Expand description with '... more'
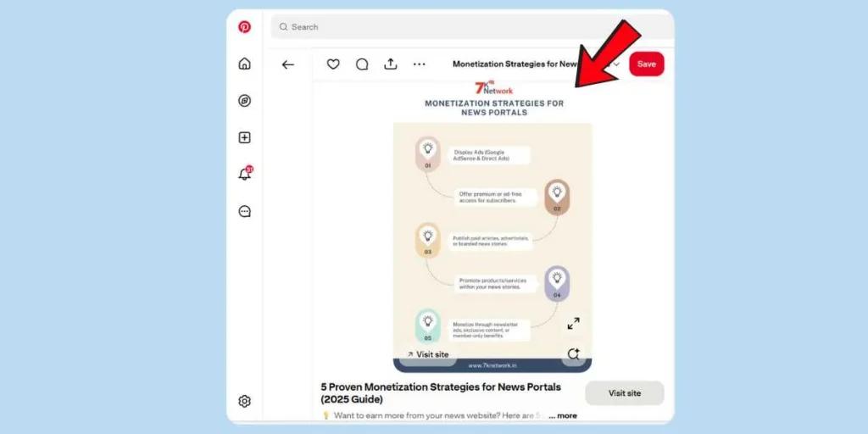Image resolution: width=868 pixels, height=434 pixels. tap(563, 415)
